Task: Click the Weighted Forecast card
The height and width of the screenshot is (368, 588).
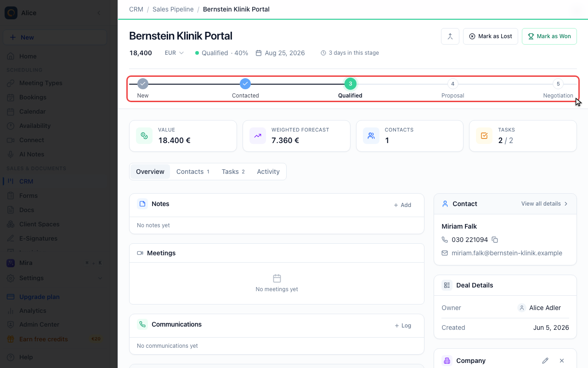Action: [296, 136]
